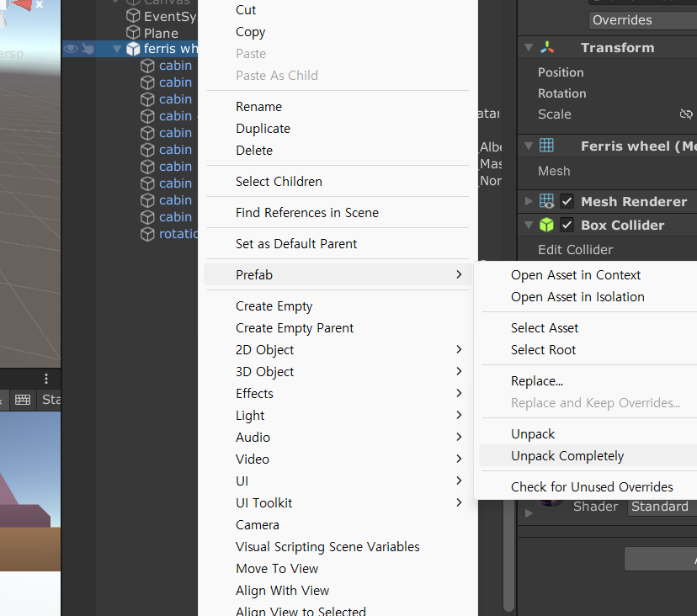Choose Delete in the context menu
Image resolution: width=697 pixels, height=616 pixels.
pyautogui.click(x=338, y=151)
